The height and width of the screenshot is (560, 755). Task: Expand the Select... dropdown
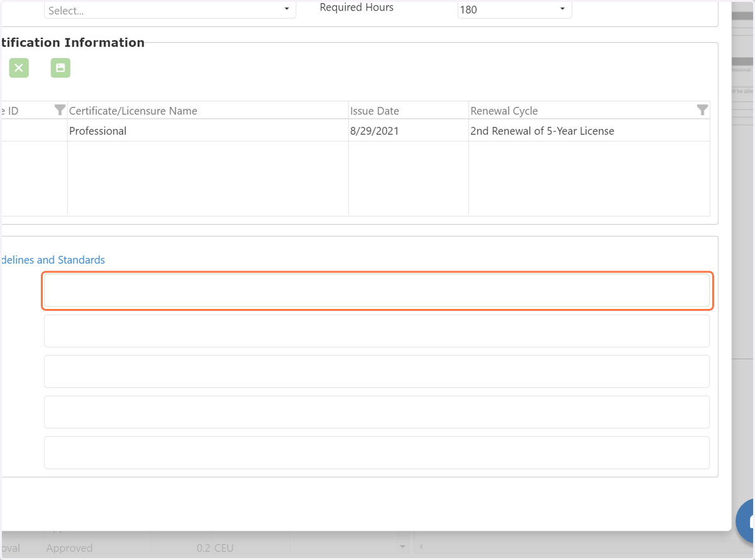click(x=170, y=10)
